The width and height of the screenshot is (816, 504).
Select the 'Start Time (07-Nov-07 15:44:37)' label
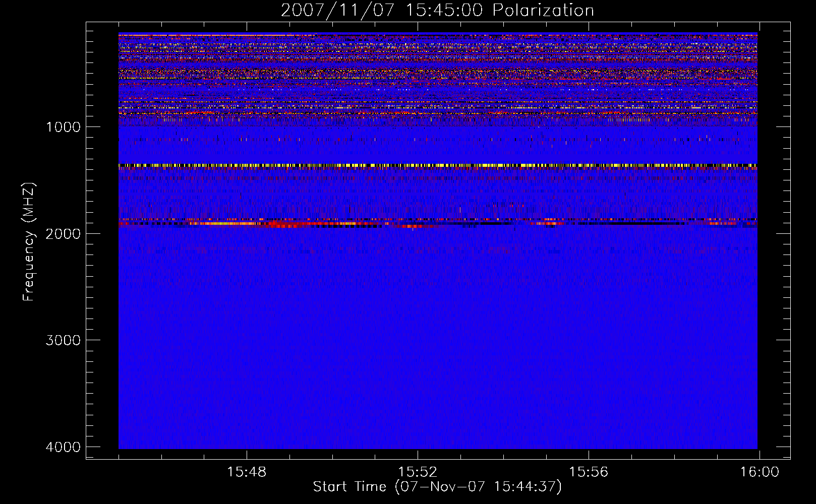437,487
